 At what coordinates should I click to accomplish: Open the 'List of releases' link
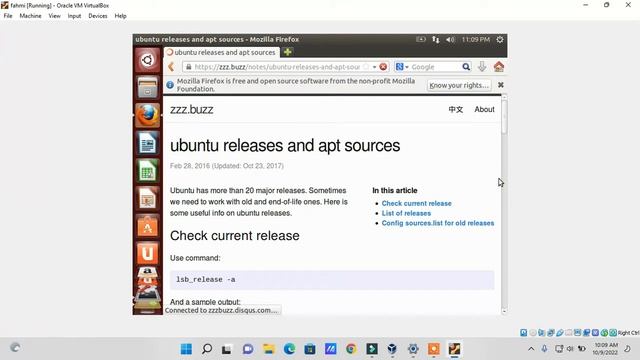tap(406, 213)
